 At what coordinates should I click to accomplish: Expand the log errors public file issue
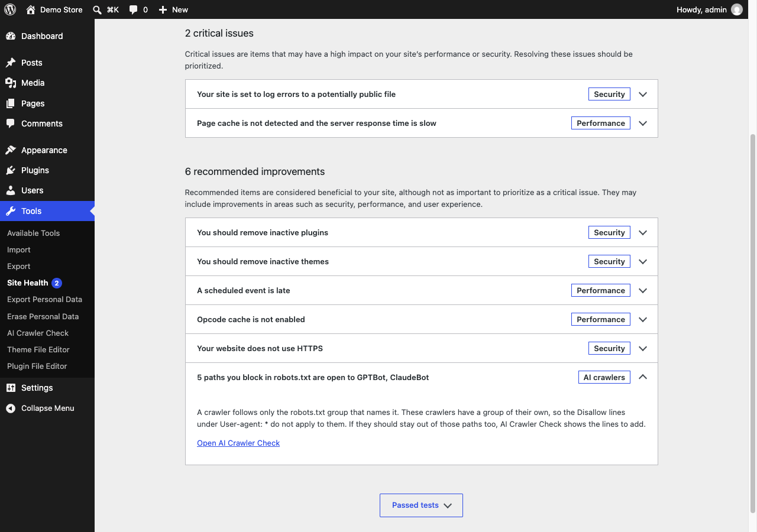coord(422,94)
